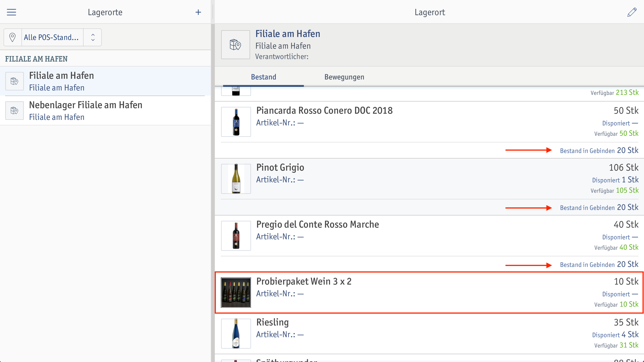Click Pinot Grigio Disponiert 1 Stk
The height and width of the screenshot is (362, 644).
coord(615,180)
